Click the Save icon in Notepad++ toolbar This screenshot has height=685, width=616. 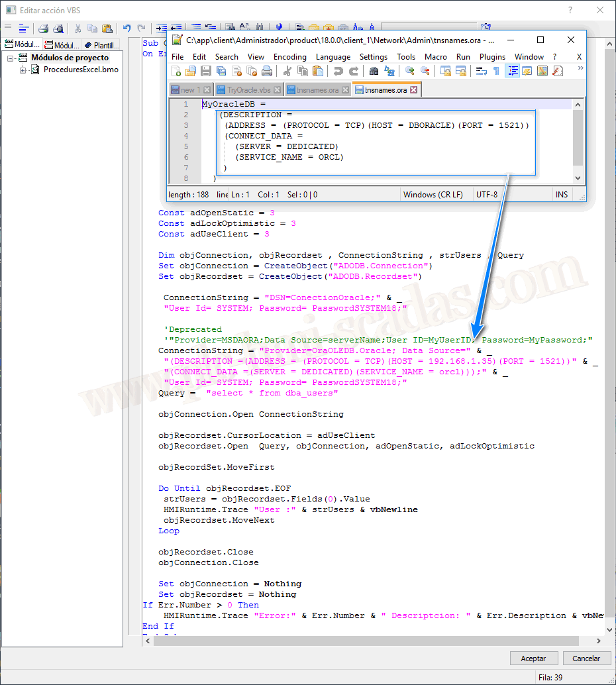coord(205,72)
